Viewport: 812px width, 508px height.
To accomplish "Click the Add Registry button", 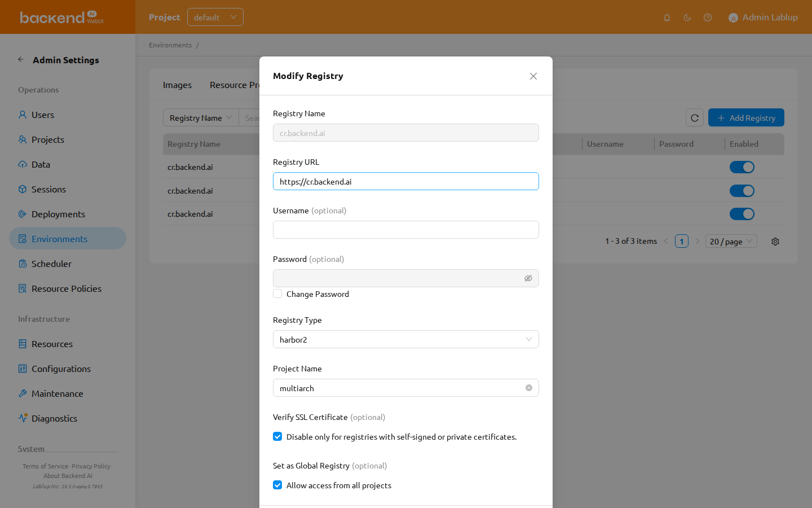I will (746, 117).
